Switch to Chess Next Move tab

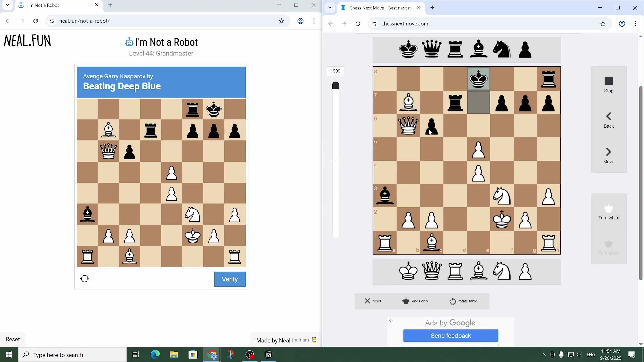(381, 8)
